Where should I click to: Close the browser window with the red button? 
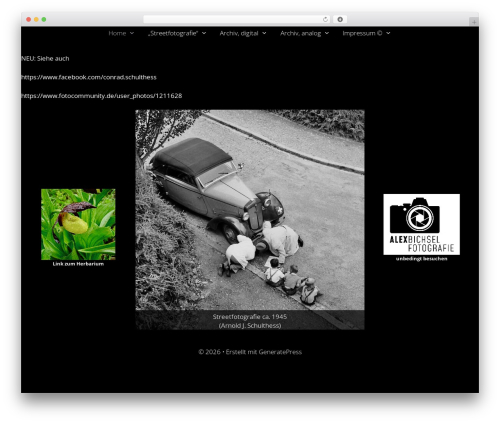coord(29,19)
